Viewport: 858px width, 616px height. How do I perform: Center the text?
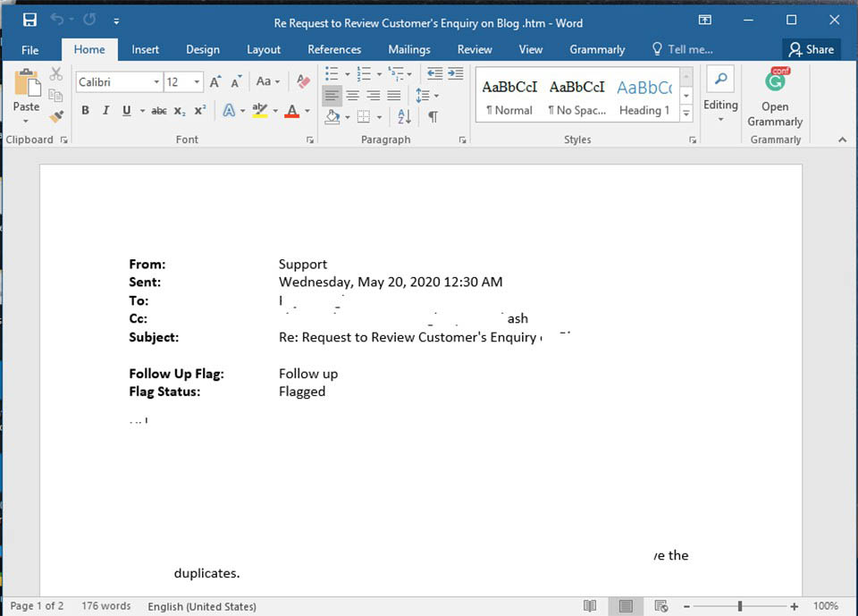[353, 96]
